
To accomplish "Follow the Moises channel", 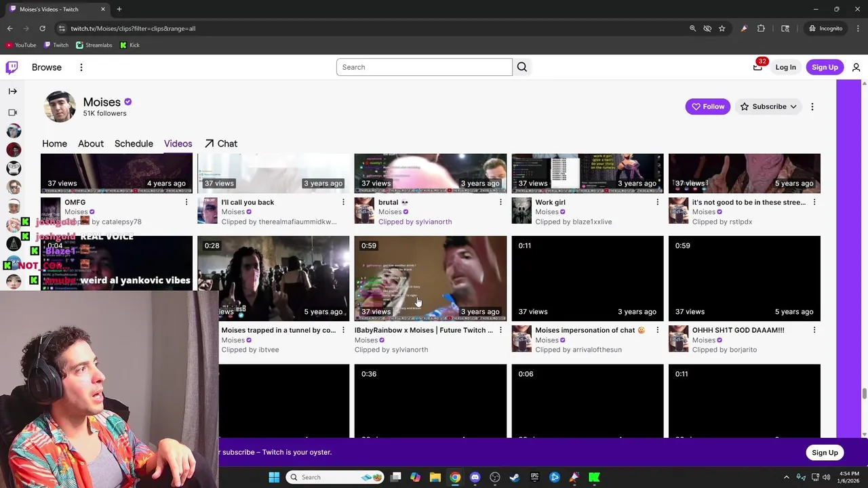I will pyautogui.click(x=707, y=106).
